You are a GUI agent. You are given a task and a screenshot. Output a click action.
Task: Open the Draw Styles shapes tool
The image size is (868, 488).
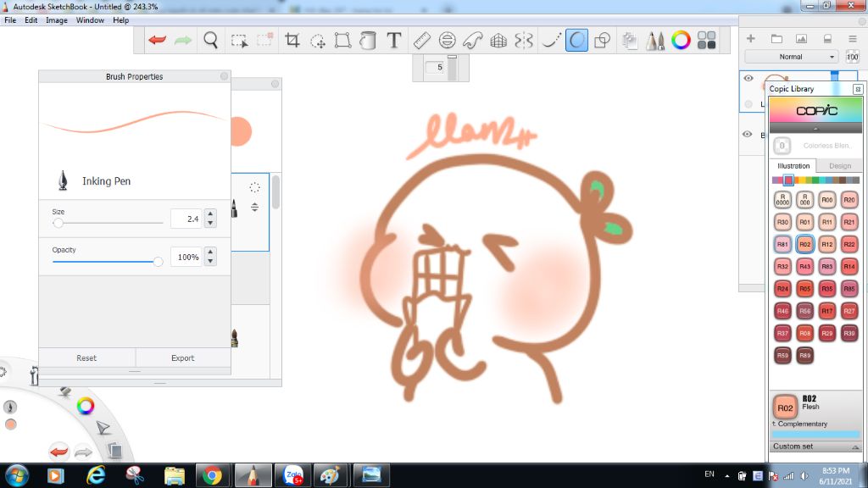[x=602, y=40]
